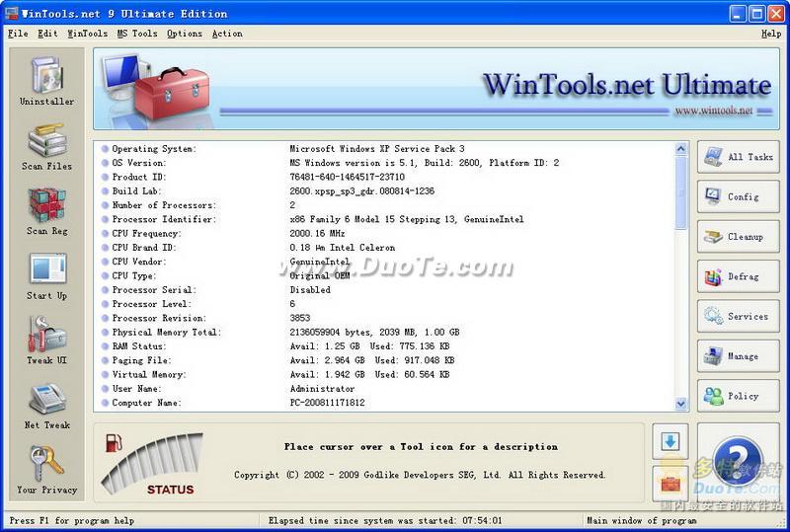Screen dimensions: 790x532
Task: Select the Net Tweak tool
Action: tap(46, 405)
